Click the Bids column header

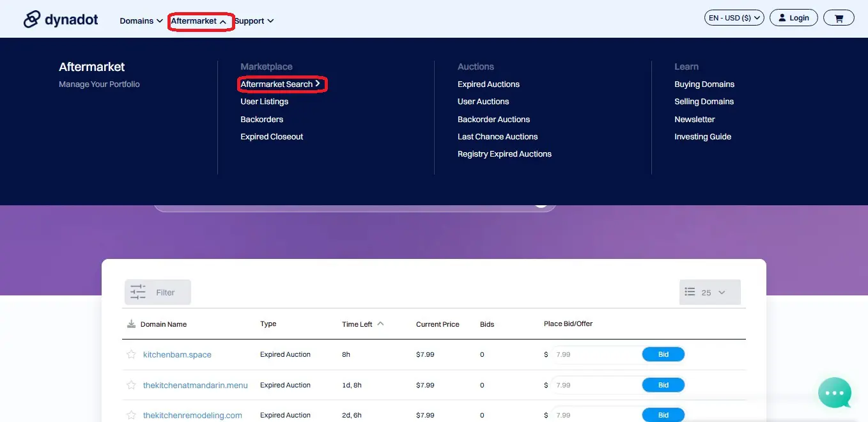pyautogui.click(x=487, y=324)
